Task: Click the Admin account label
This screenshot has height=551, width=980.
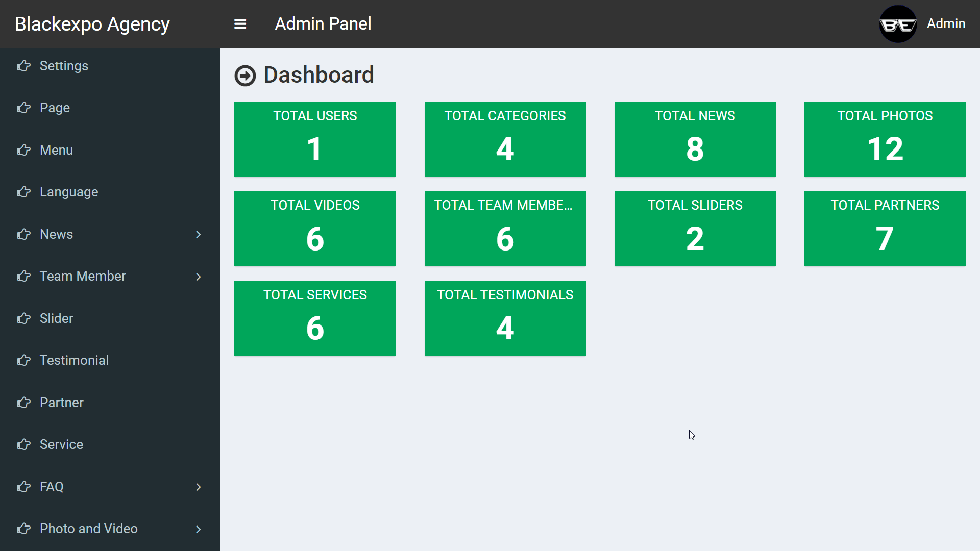Action: point(946,23)
